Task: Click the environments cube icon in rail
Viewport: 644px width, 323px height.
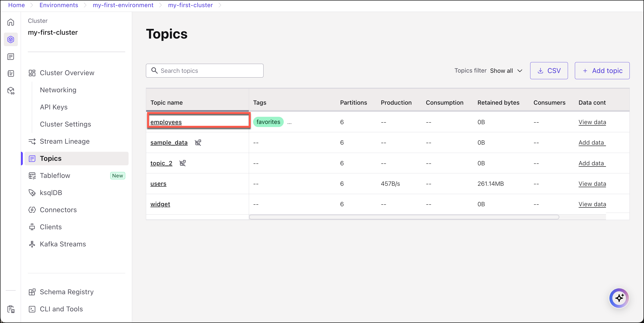Action: tap(11, 39)
